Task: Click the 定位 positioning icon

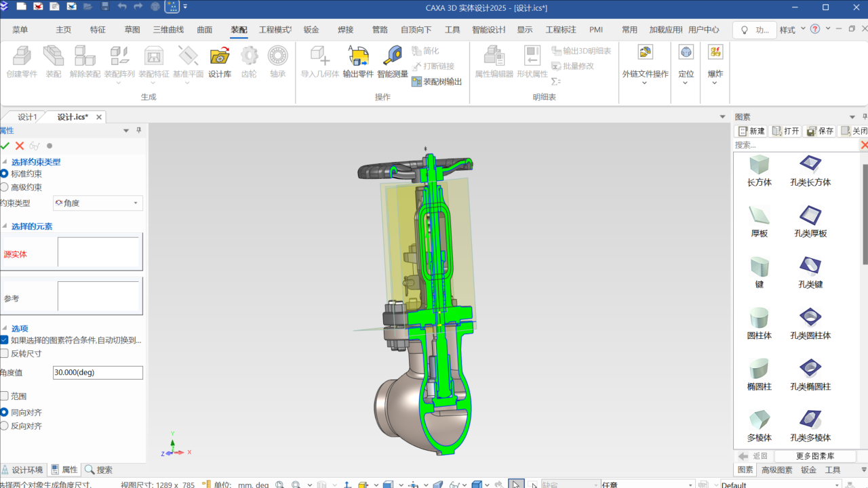Action: [x=686, y=53]
